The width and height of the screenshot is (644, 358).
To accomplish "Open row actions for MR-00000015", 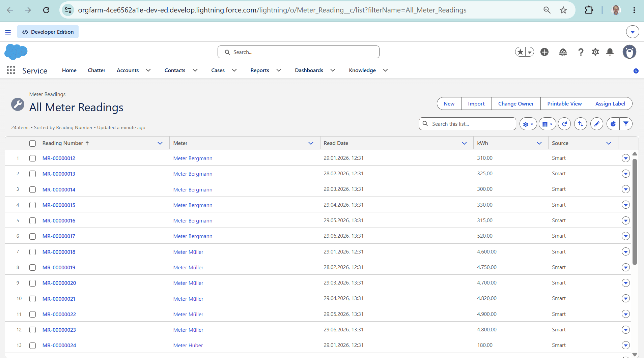I will click(x=625, y=205).
